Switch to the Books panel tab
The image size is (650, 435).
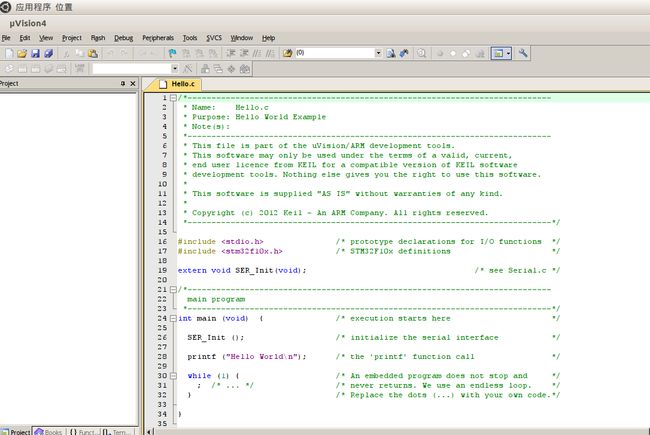(x=49, y=432)
